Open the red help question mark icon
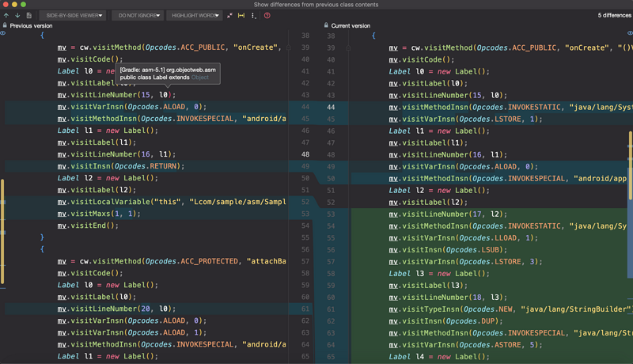Viewport: 633px width, 364px height. coord(267,15)
